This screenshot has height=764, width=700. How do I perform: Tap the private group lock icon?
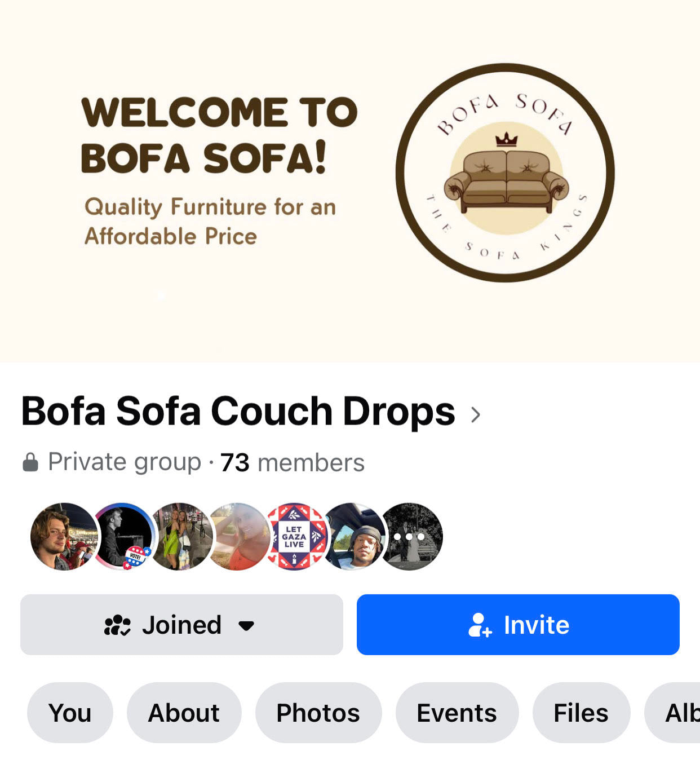pos(30,462)
